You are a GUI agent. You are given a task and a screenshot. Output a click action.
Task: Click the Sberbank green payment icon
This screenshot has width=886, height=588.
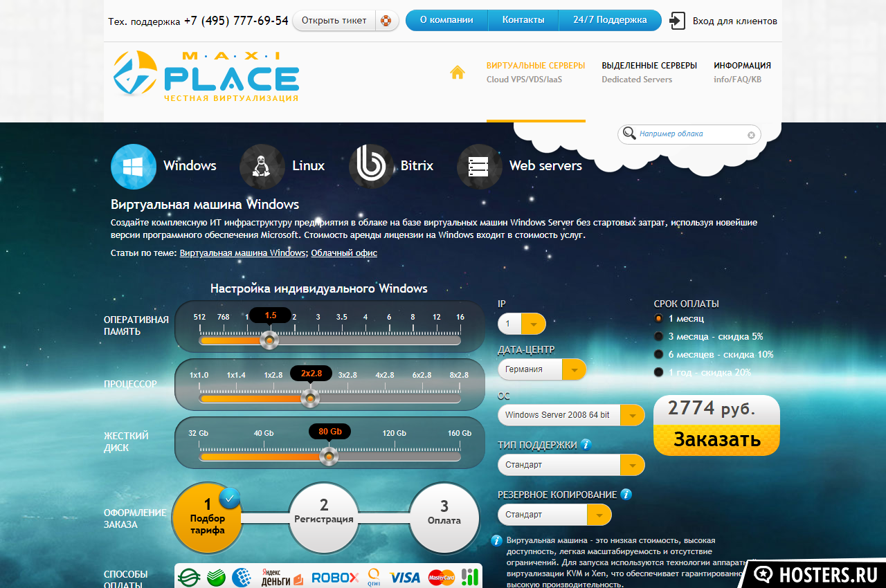click(x=215, y=577)
